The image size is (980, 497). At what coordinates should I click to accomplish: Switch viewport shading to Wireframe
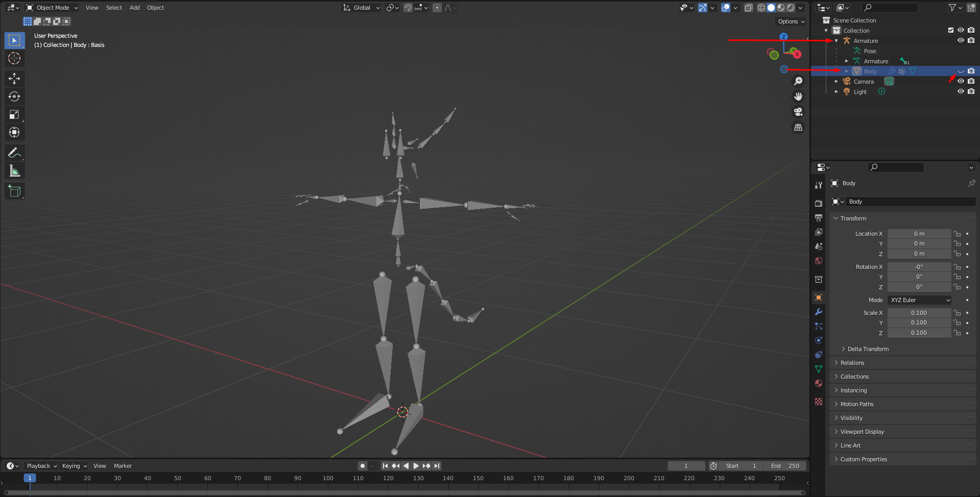[x=761, y=8]
